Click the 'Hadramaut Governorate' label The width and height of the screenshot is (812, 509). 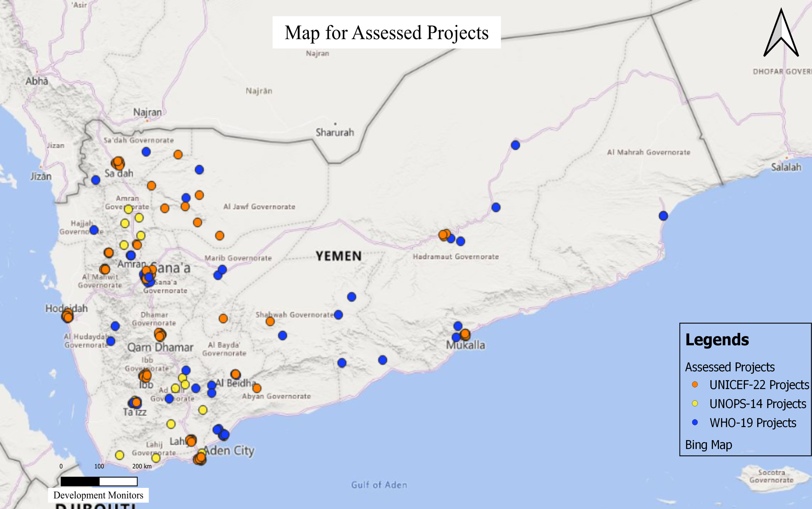pyautogui.click(x=456, y=256)
